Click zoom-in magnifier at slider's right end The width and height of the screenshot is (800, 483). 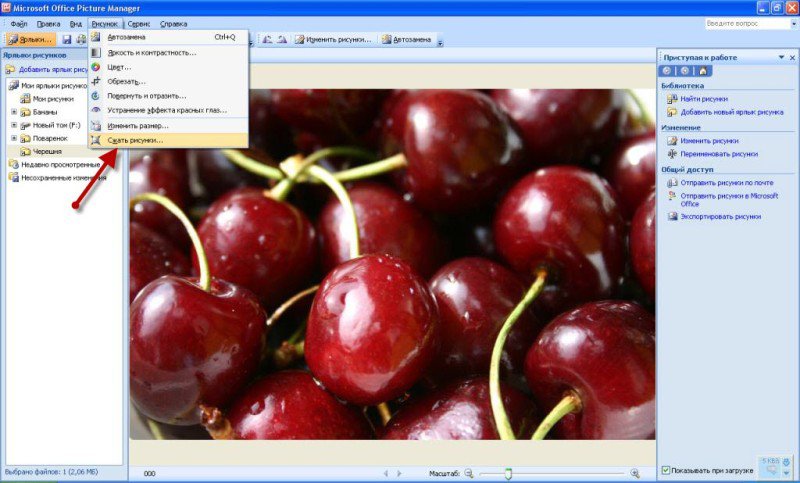634,473
